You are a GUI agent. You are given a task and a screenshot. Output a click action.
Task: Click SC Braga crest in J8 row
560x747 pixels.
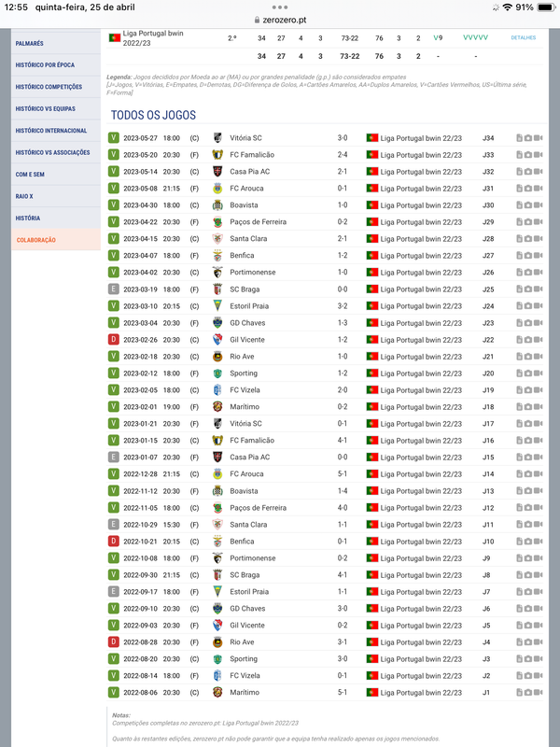point(217,575)
